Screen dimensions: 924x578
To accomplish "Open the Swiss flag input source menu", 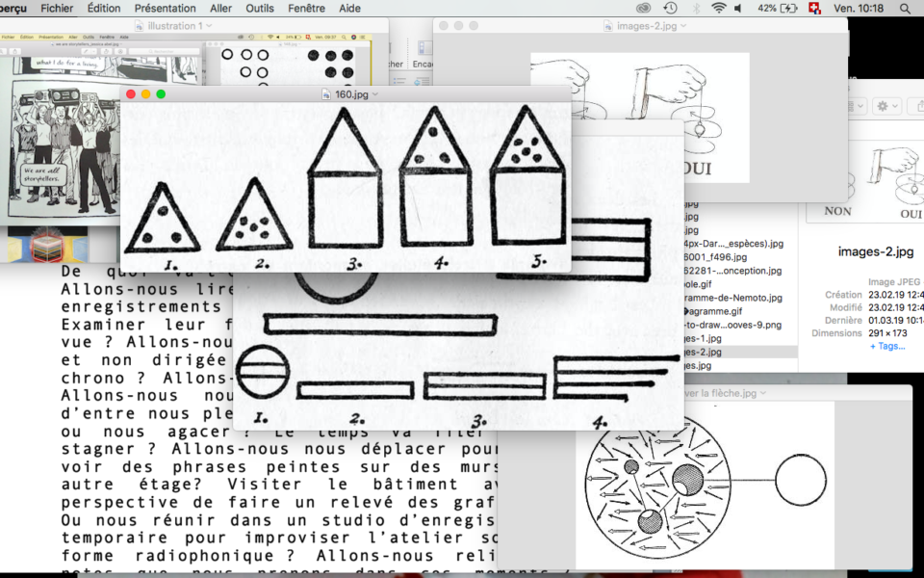I will click(815, 8).
